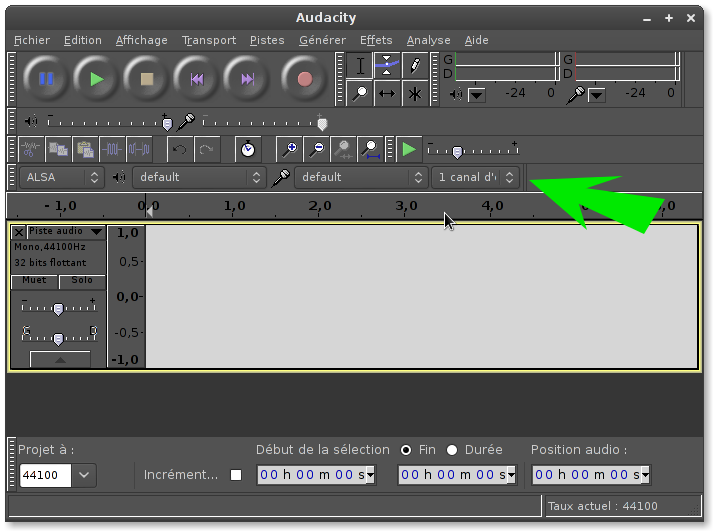Click the Trim audio icon
713x531 pixels.
point(112,149)
